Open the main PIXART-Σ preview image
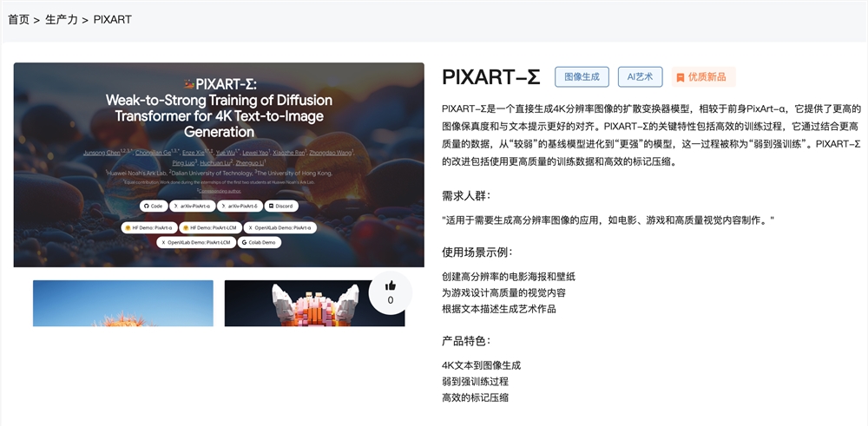Screen dimensions: 868x426 pyautogui.click(x=220, y=165)
